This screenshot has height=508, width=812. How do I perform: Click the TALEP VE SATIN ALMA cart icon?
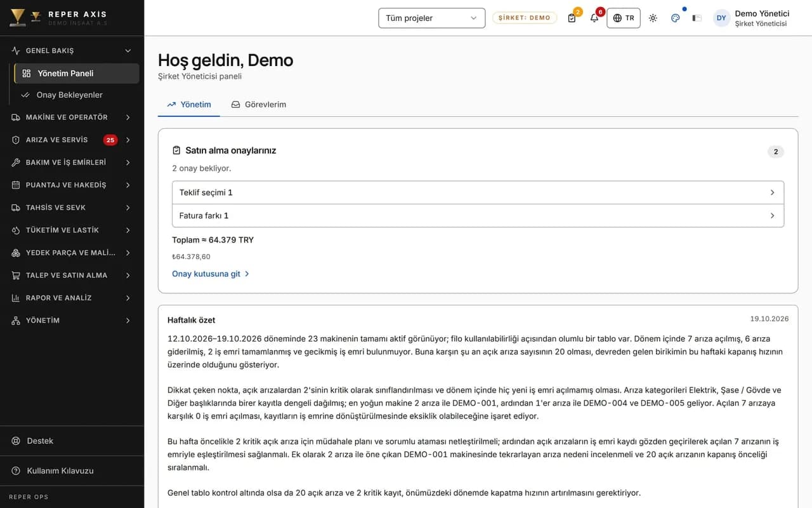tap(16, 275)
